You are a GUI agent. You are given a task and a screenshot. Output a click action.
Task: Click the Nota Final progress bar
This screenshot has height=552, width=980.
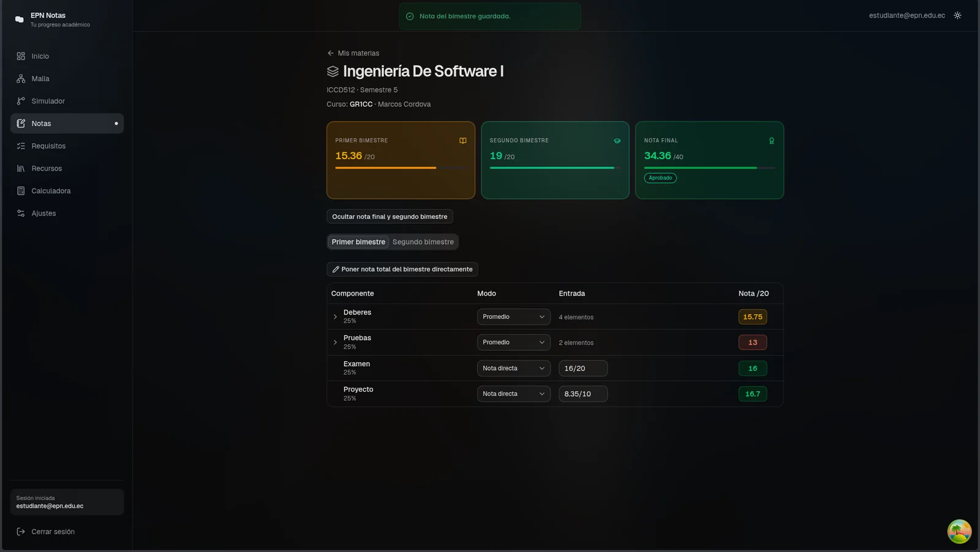point(709,168)
